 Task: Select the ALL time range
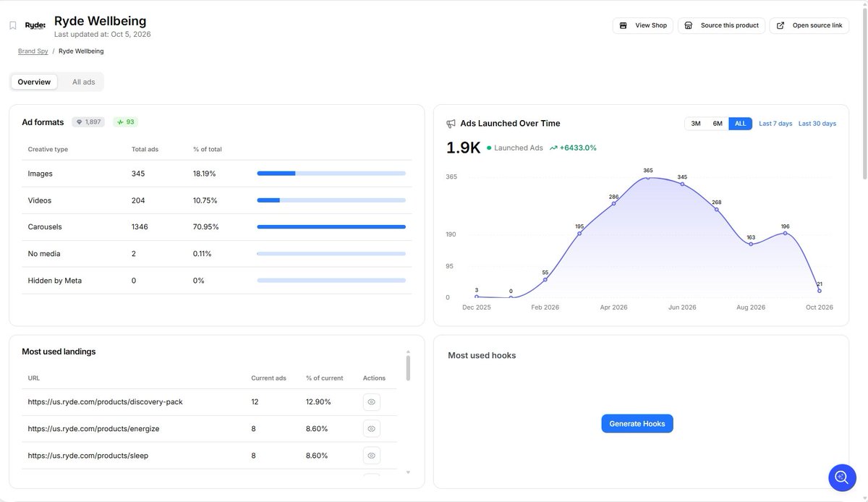click(x=740, y=124)
